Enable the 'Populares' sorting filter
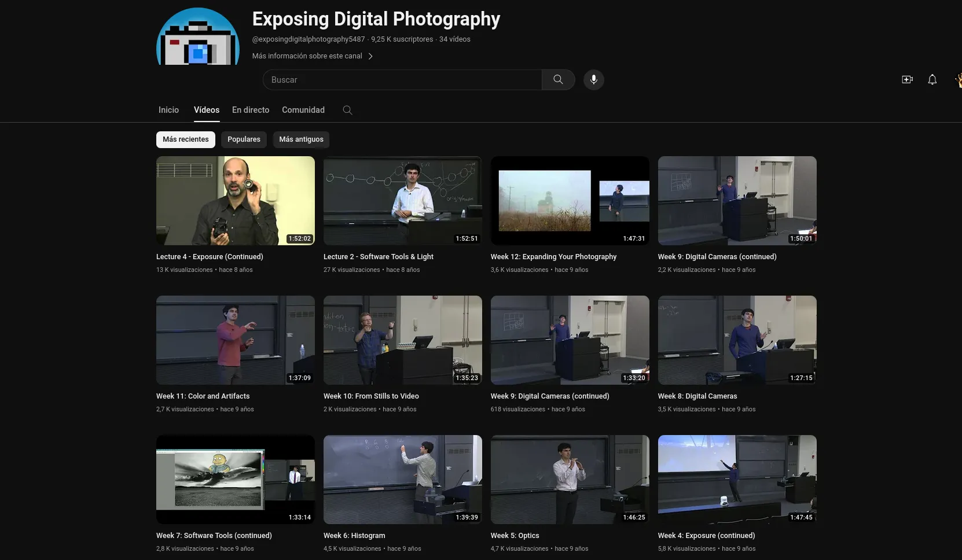This screenshot has width=962, height=560. [244, 139]
